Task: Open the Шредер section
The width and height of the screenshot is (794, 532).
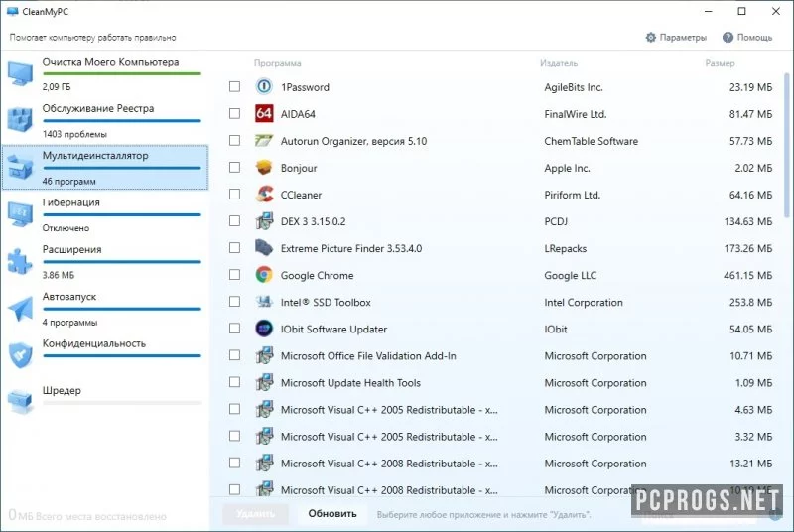Action: (x=105, y=402)
